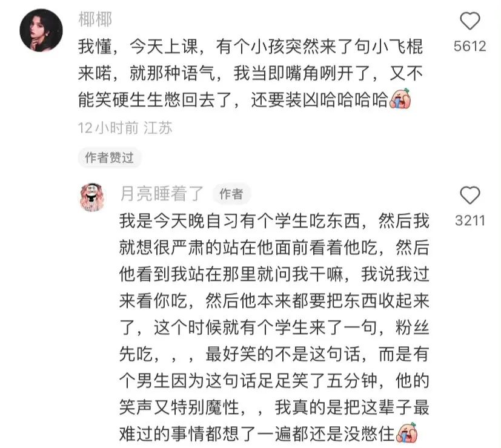Click the 作者 badge beside 月亮睡着了

click(x=231, y=194)
